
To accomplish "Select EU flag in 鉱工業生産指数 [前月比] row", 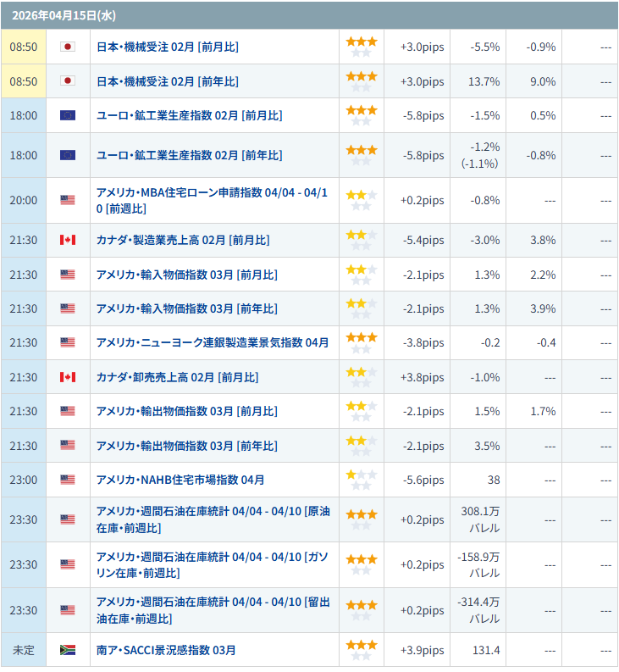I will (68, 115).
